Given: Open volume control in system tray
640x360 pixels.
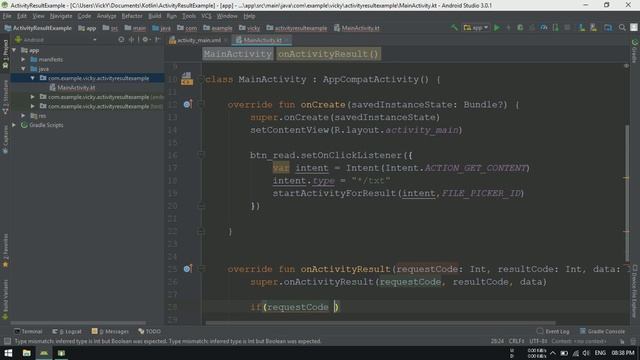Looking at the screenshot, I should pyautogui.click(x=586, y=353).
